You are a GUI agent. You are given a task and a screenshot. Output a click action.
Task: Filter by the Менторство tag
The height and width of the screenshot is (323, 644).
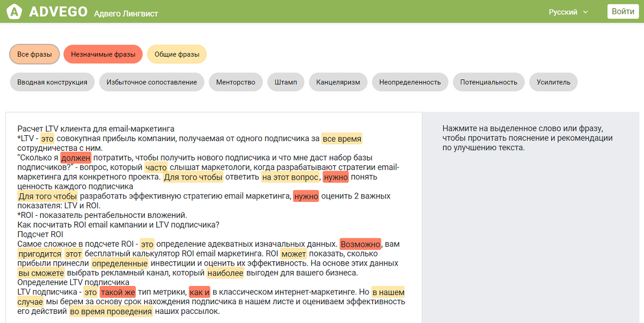(236, 82)
